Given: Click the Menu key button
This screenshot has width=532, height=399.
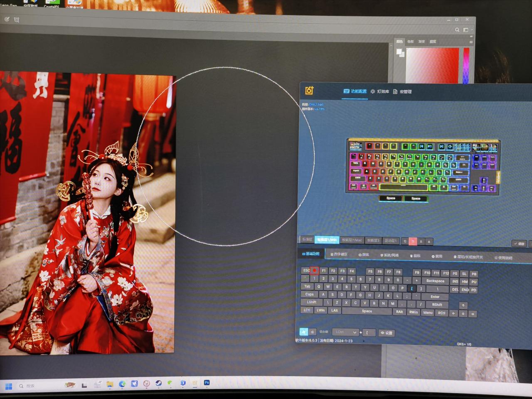Looking at the screenshot, I should (428, 313).
